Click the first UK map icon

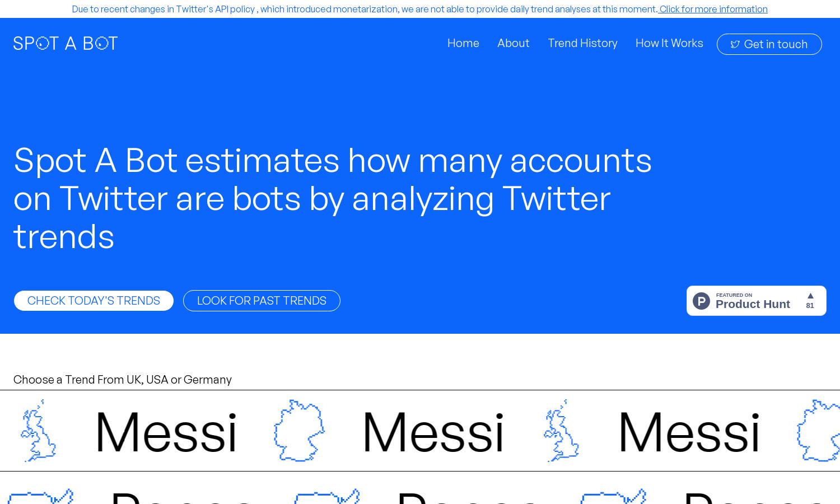(x=38, y=431)
